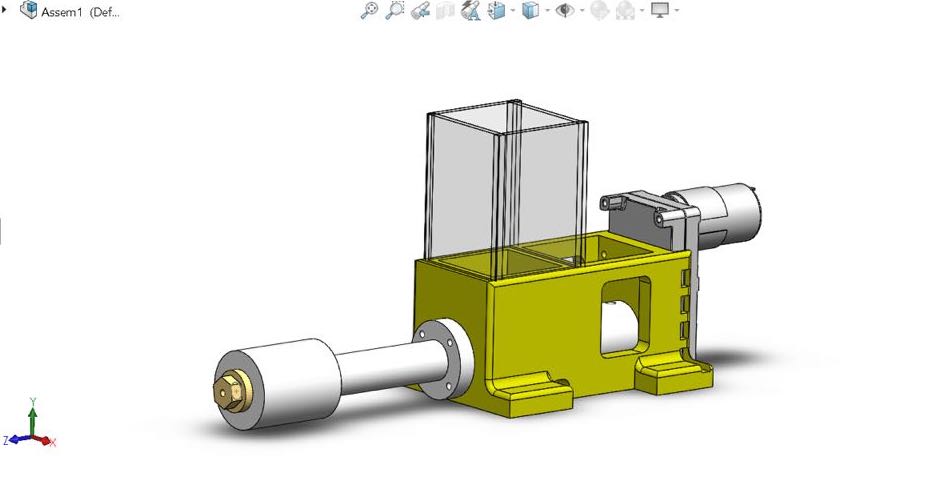This screenshot has width=951, height=477.
Task: Open the View Orientation dropdown arrow
Action: pos(513,10)
